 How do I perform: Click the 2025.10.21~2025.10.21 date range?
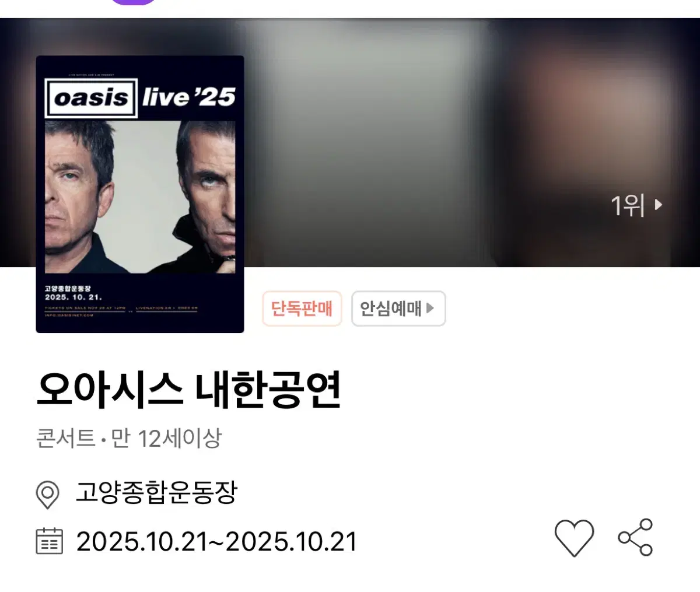tap(216, 541)
